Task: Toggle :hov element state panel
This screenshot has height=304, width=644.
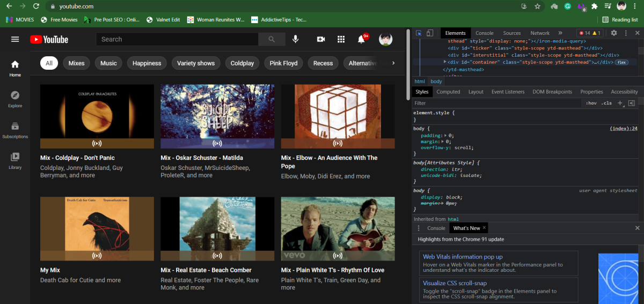Action: [591, 103]
